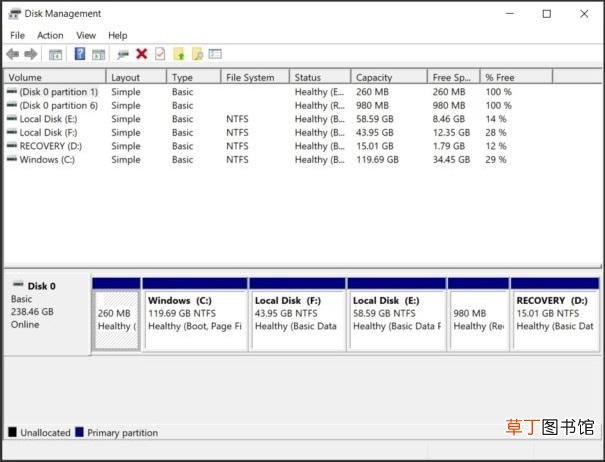Click the 14 % free cell

[496, 119]
